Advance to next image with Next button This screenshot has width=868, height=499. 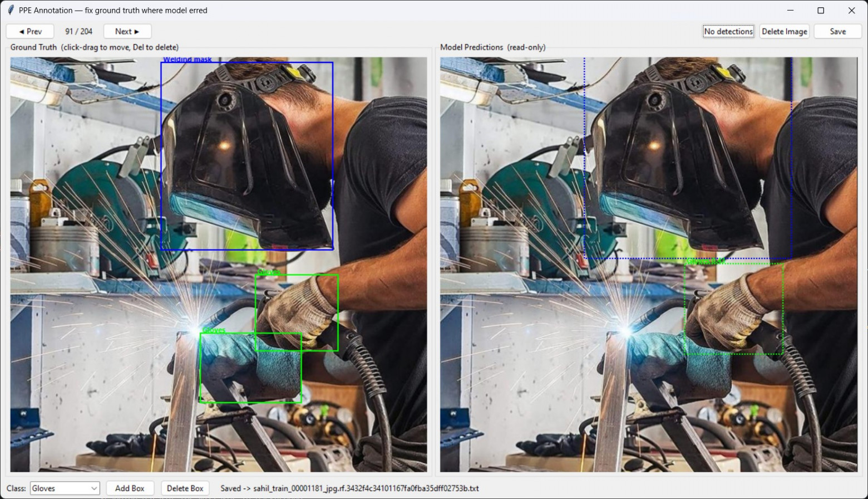point(127,32)
